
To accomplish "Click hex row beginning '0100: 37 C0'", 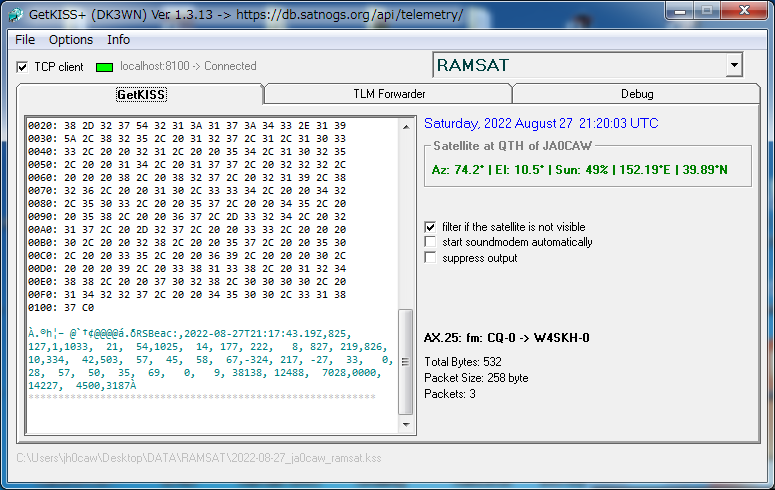I will click(61, 308).
